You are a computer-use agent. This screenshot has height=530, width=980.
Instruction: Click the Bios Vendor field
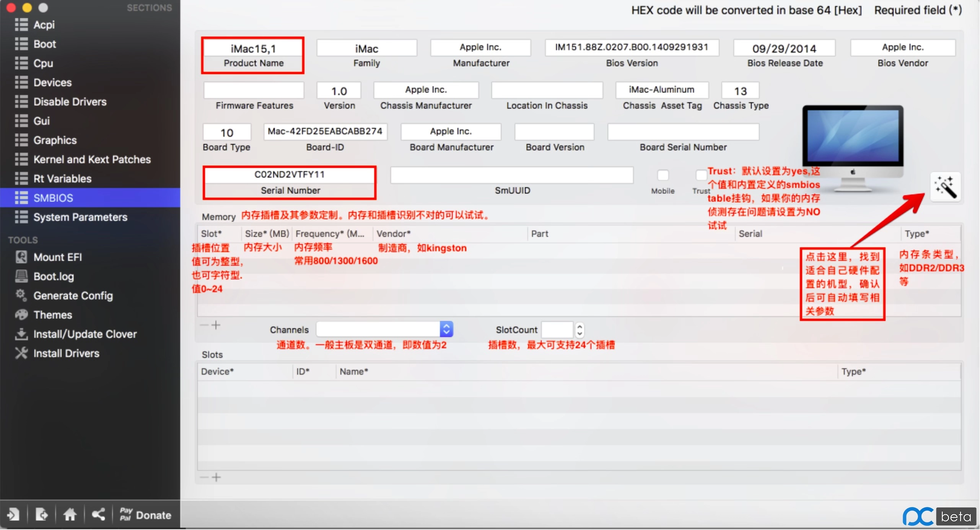[x=903, y=47]
